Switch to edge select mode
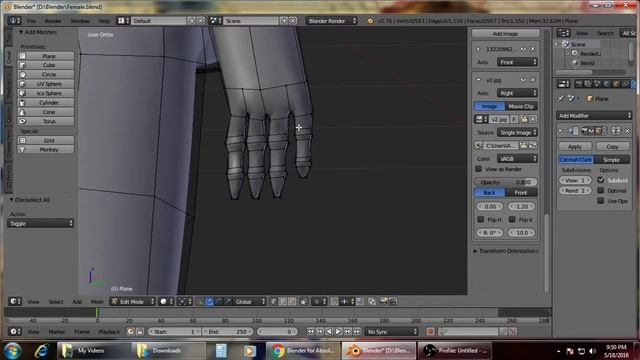 click(282, 302)
